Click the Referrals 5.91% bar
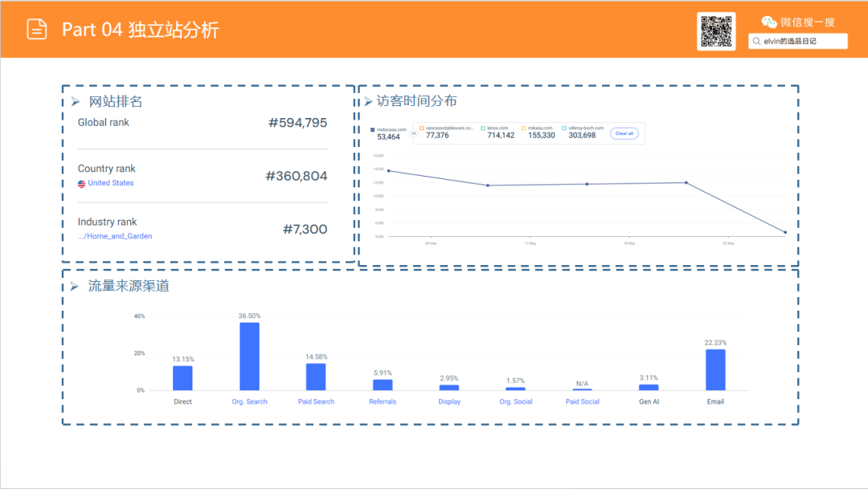 [383, 385]
